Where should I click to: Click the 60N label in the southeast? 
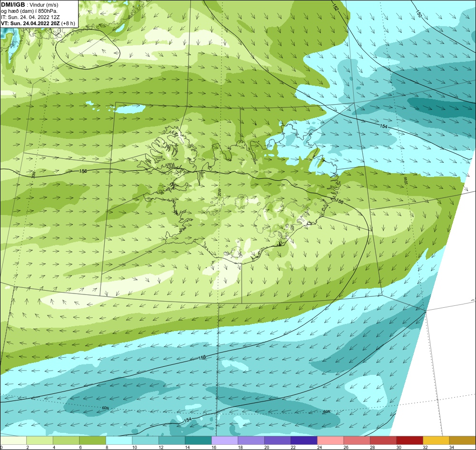(x=327, y=412)
